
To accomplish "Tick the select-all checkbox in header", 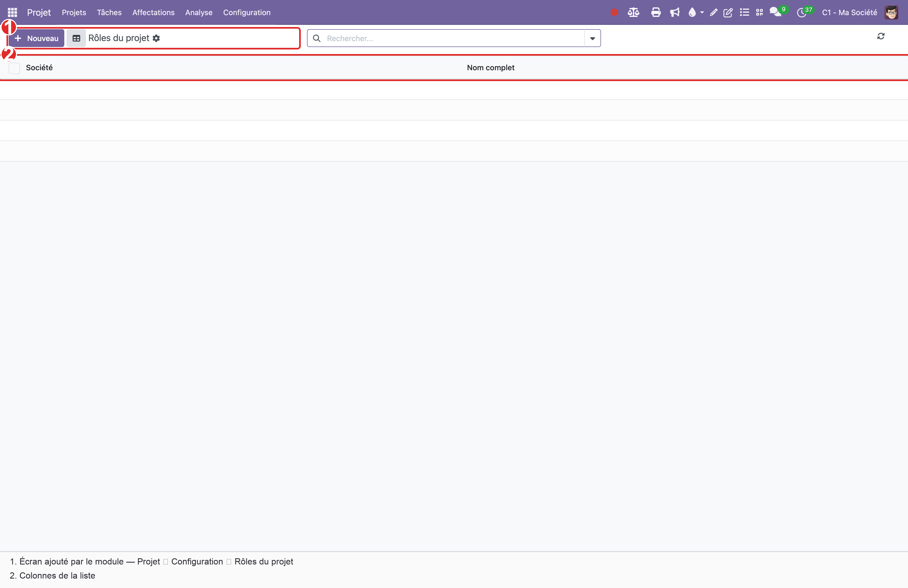I will (14, 68).
